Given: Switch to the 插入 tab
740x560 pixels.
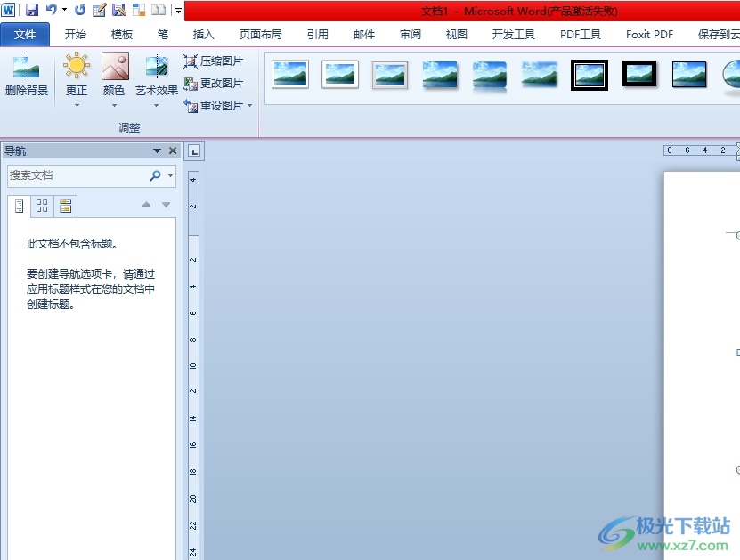Looking at the screenshot, I should (204, 35).
